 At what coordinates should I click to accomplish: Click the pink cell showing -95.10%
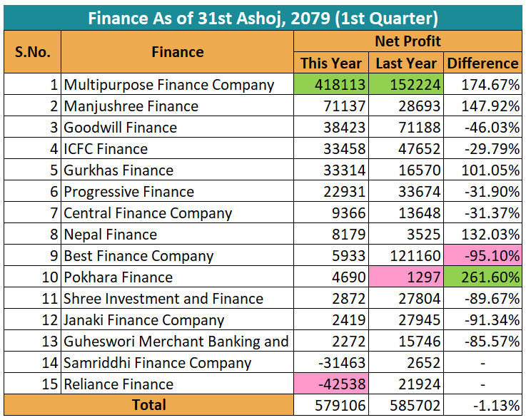tap(482, 256)
